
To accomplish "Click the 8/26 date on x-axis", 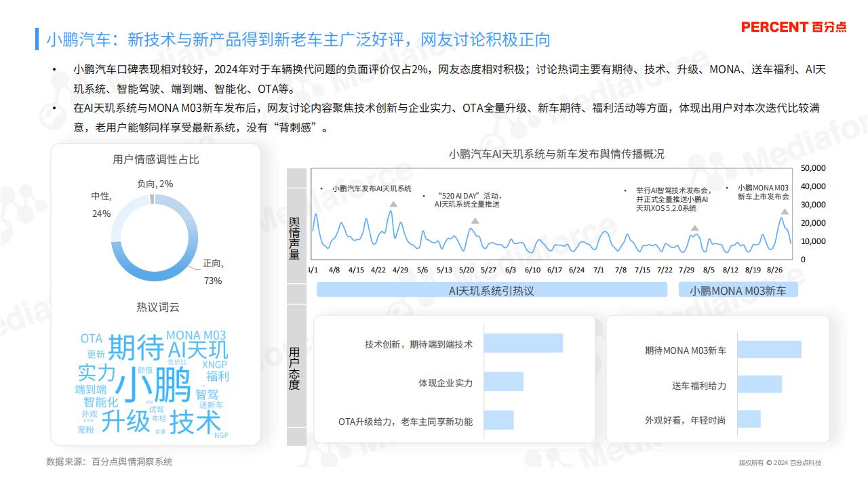I will tap(775, 270).
